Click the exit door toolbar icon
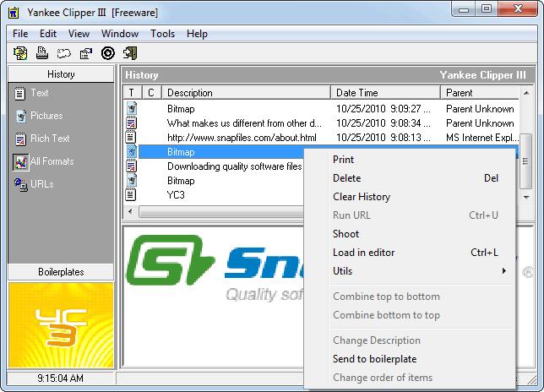Viewport: 544px width, 392px height. (130, 53)
